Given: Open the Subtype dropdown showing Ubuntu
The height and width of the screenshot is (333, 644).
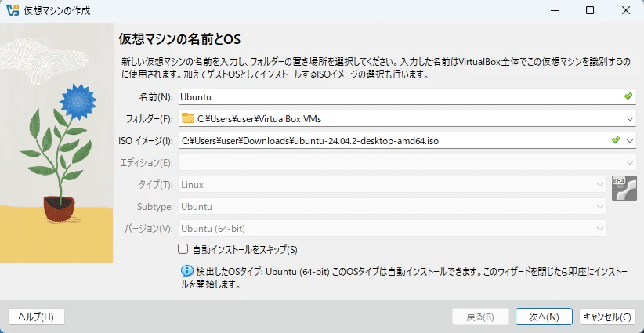Looking at the screenshot, I should [393, 207].
